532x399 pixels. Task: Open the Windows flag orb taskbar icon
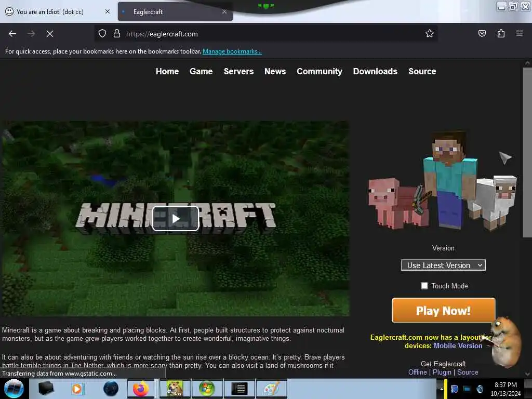point(207,389)
